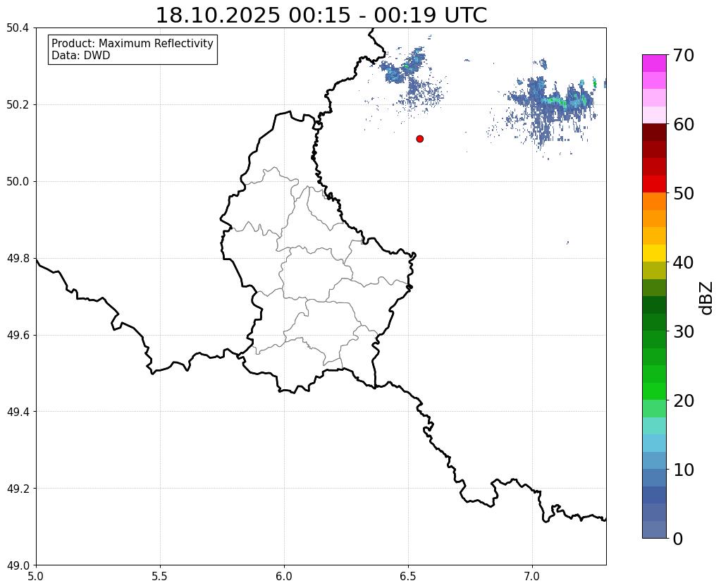Viewport: 721px width, 588px height.
Task: Pick the magenta swatch at top of colorbar
Action: [654, 63]
